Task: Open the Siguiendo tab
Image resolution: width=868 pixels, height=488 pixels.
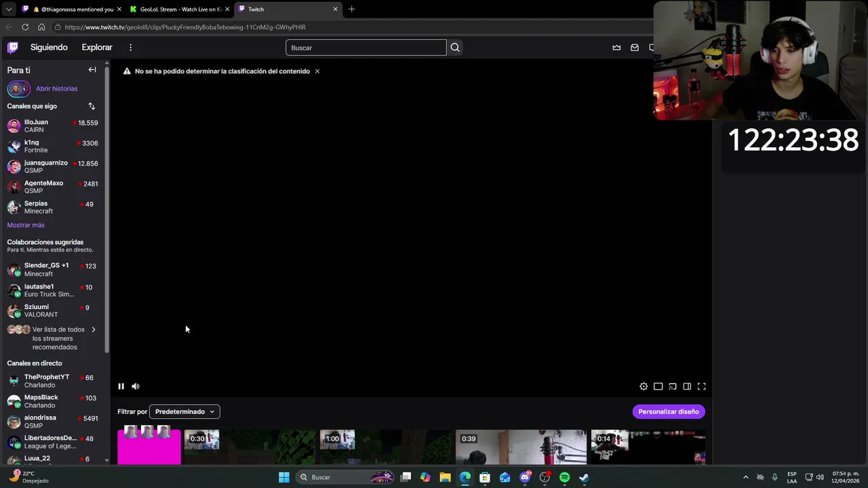Action: click(49, 47)
